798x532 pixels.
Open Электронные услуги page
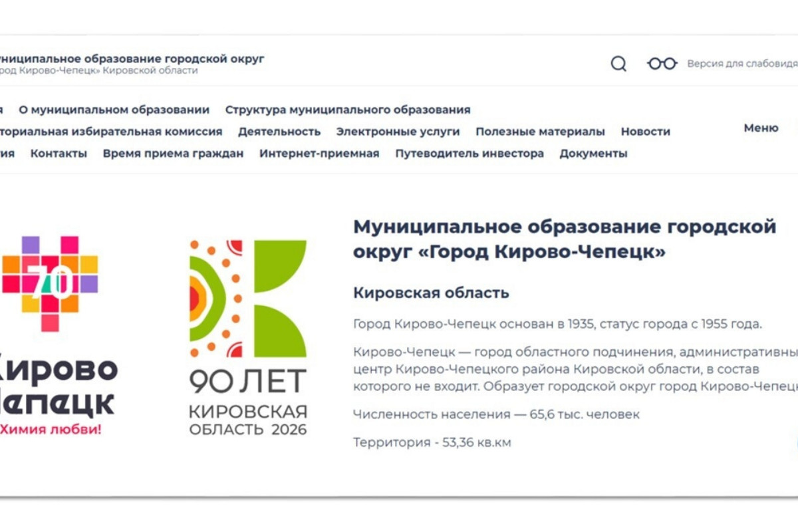click(x=398, y=132)
